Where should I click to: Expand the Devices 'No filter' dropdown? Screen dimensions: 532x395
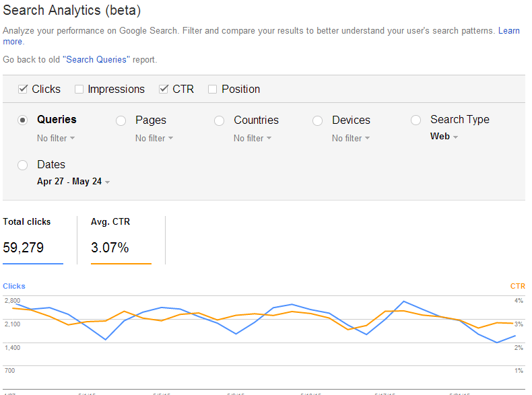click(351, 138)
